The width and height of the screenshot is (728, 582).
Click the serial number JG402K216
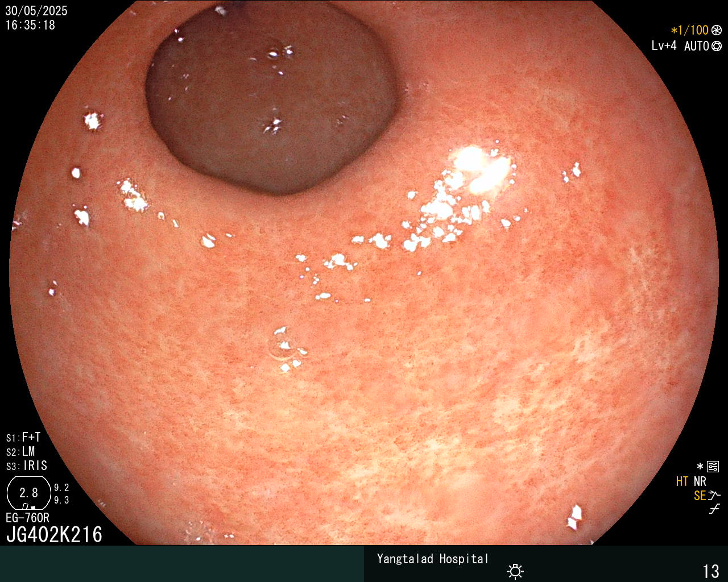54,534
